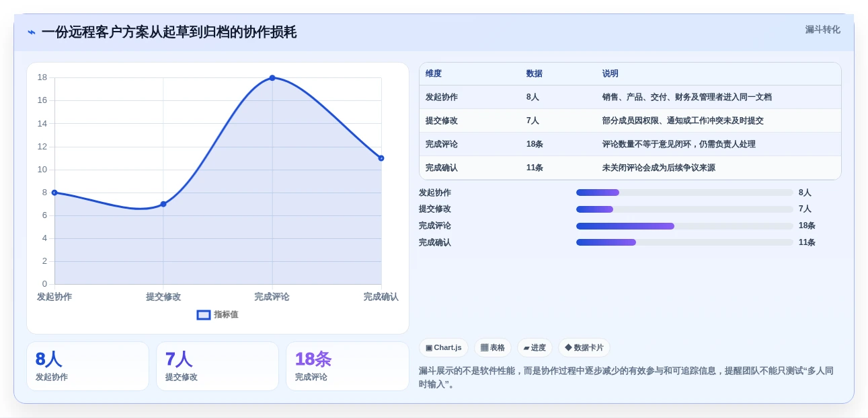The height and width of the screenshot is (418, 868).
Task: Click the 说明 column header
Action: click(x=610, y=74)
